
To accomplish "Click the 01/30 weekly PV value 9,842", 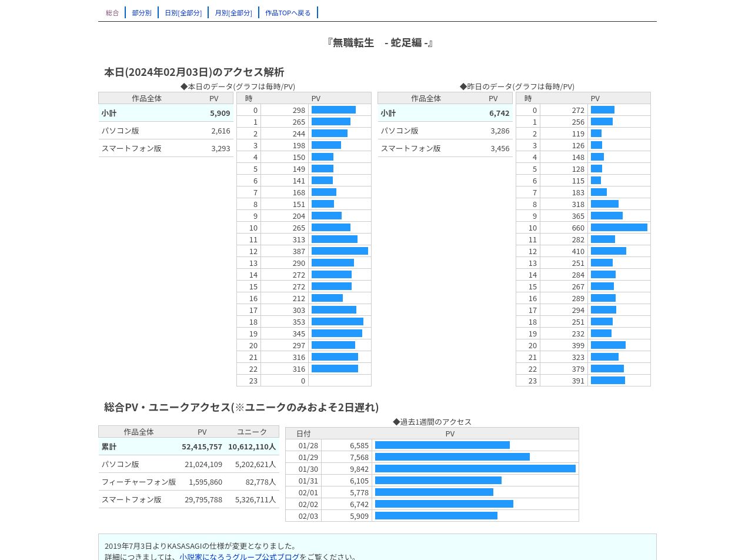I will 359,469.
